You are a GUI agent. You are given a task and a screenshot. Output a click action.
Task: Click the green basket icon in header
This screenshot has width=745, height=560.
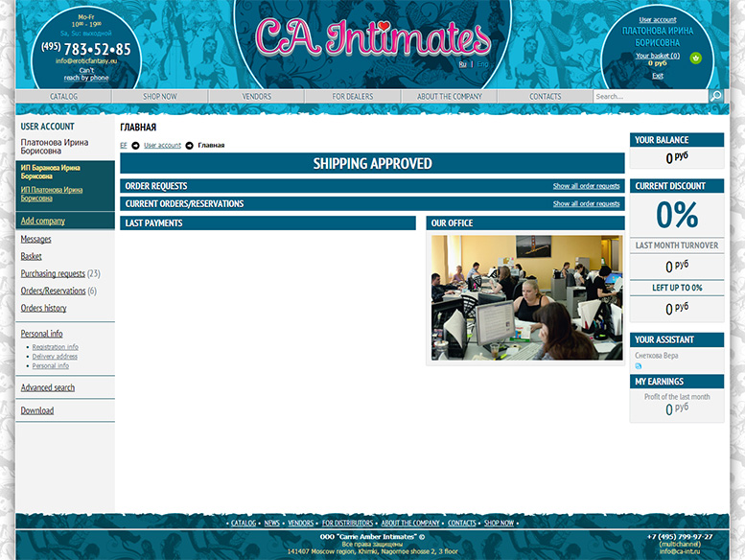[x=695, y=58]
